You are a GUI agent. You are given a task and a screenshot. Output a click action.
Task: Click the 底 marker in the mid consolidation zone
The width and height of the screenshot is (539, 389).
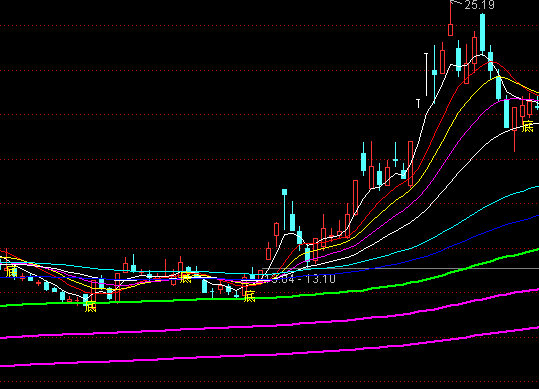coord(185,277)
